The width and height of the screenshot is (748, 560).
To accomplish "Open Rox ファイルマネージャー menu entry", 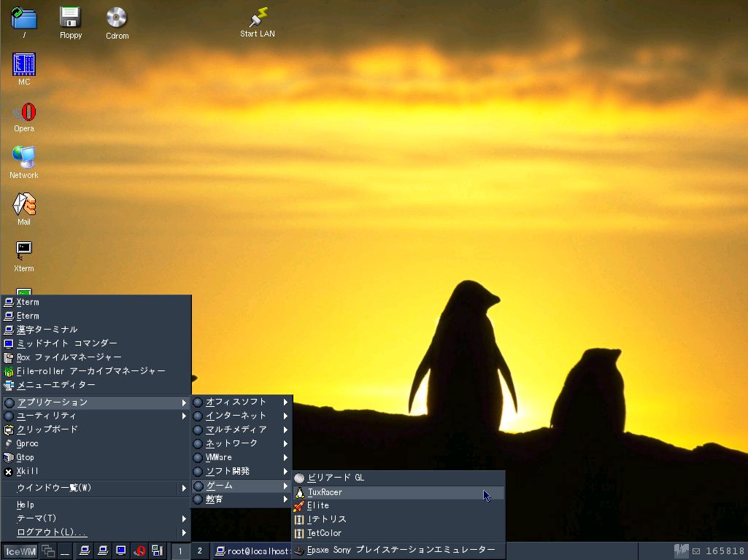I will [96, 357].
